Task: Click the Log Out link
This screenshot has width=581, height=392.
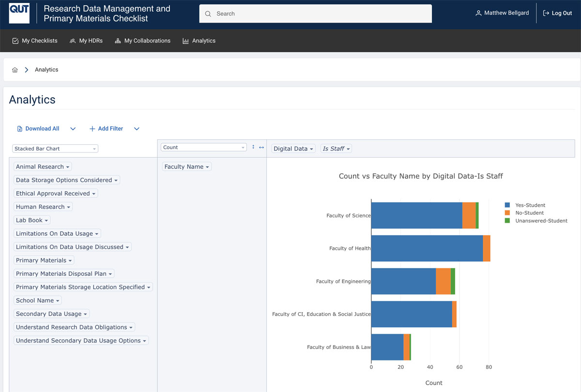Action: 558,13
